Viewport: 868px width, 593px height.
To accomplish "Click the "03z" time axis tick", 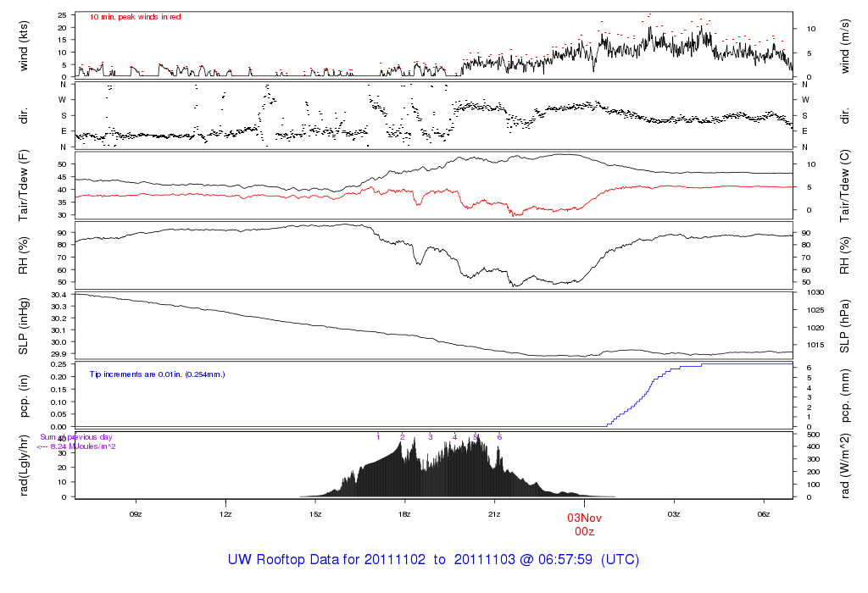I will (674, 514).
